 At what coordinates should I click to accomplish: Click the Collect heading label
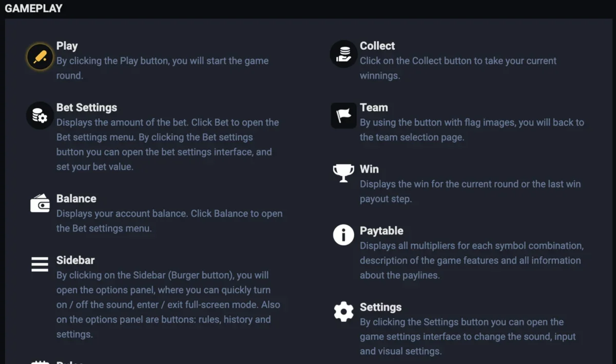[x=377, y=46]
